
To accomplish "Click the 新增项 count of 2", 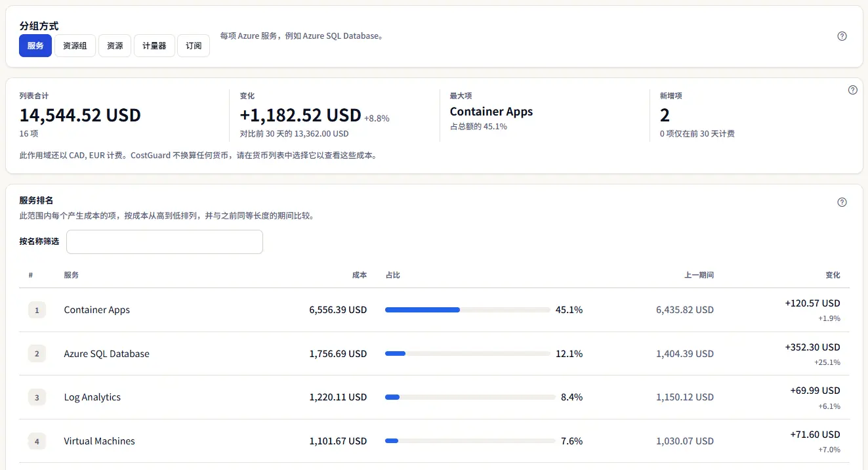I will (665, 116).
